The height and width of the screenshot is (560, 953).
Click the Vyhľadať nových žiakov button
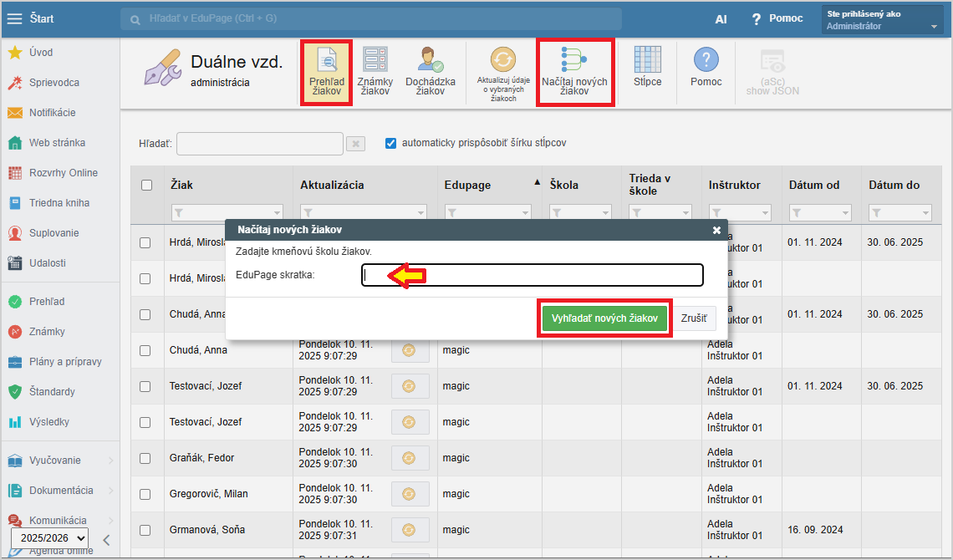[x=604, y=318]
